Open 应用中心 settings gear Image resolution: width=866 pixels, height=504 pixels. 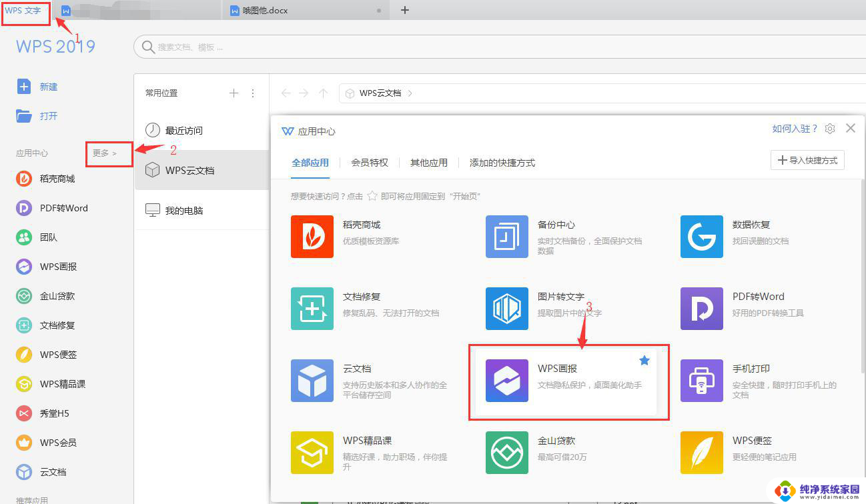[x=830, y=129]
